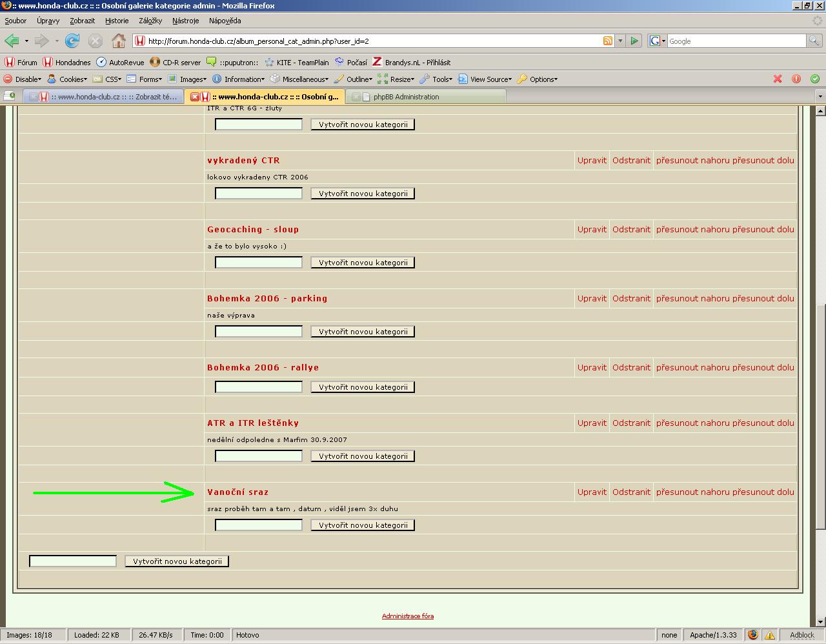Click the Back arrow button
The image size is (826, 644).
(x=12, y=41)
